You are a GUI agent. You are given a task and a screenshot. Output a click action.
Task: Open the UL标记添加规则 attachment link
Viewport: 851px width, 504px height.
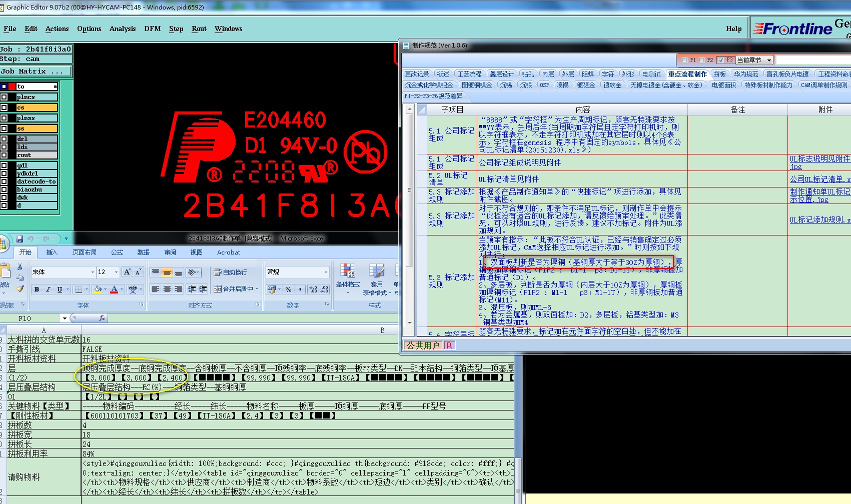click(x=820, y=219)
